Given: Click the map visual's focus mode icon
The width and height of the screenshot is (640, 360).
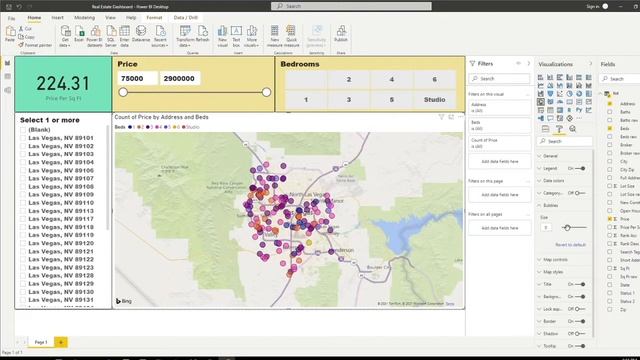Looking at the screenshot, I should 451,117.
